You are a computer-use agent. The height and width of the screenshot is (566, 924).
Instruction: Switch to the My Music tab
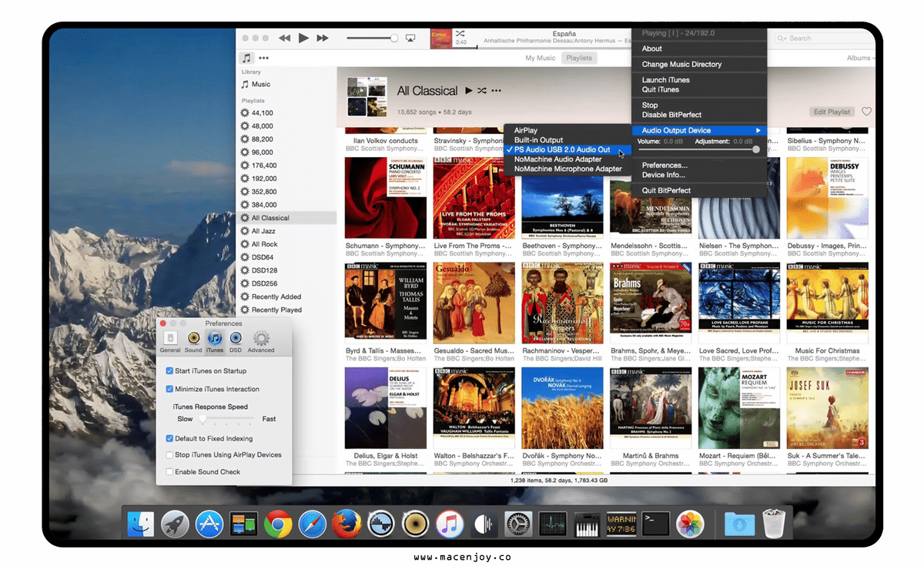point(541,58)
